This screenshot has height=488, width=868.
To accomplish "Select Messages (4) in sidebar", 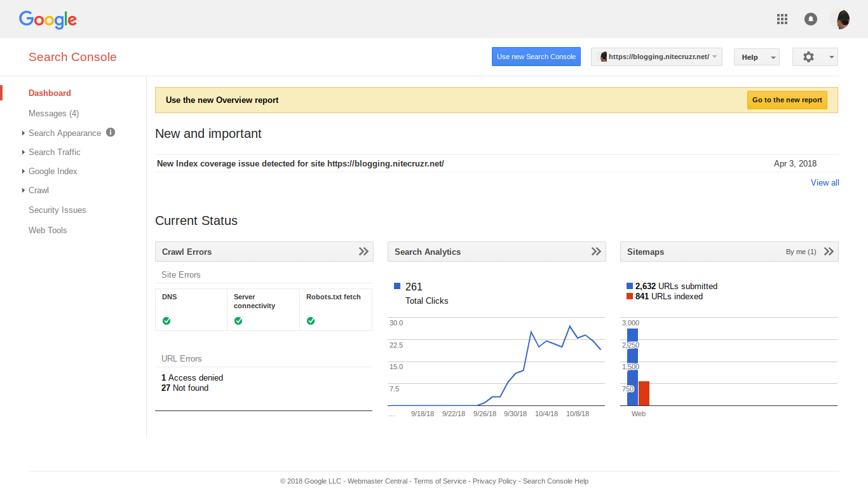I will (53, 113).
